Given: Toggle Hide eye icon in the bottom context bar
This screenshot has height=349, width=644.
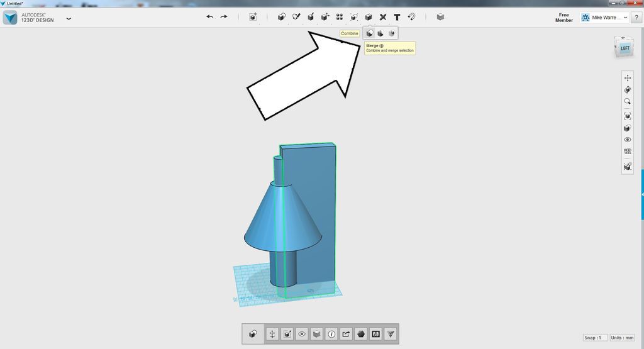Looking at the screenshot, I should 302,334.
